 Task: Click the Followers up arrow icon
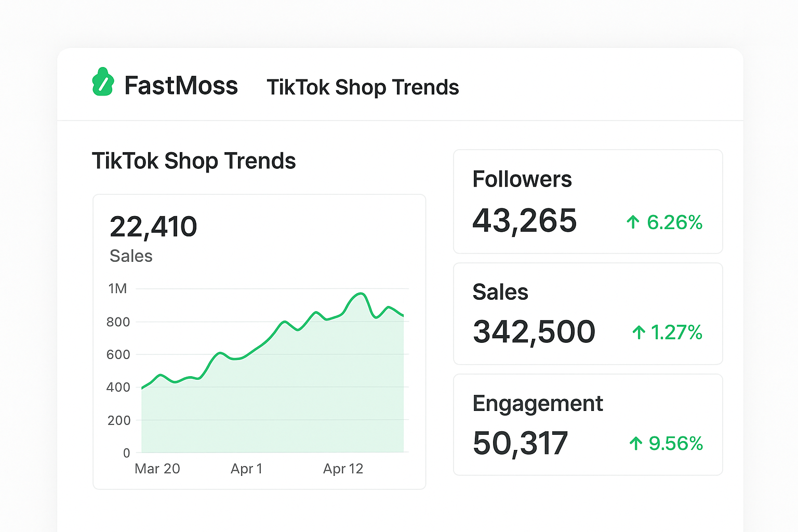(x=633, y=222)
